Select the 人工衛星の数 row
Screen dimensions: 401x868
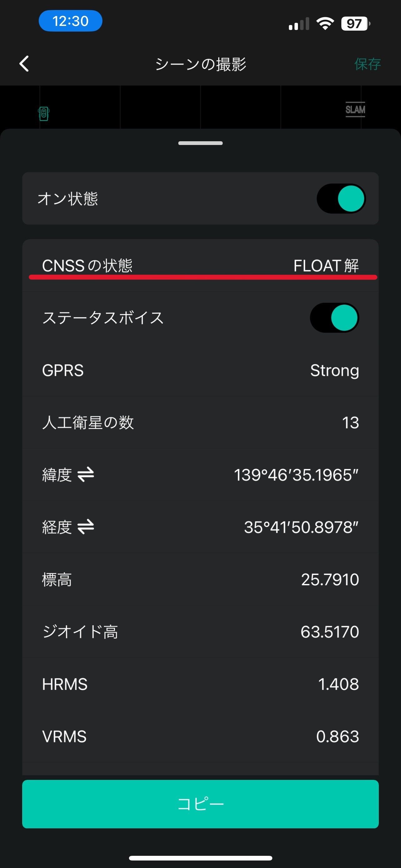(200, 422)
